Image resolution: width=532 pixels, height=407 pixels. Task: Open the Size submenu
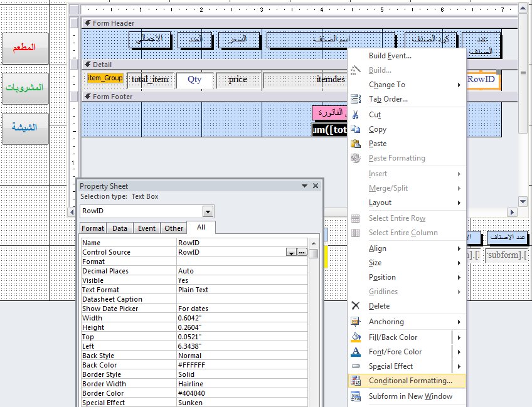point(407,263)
